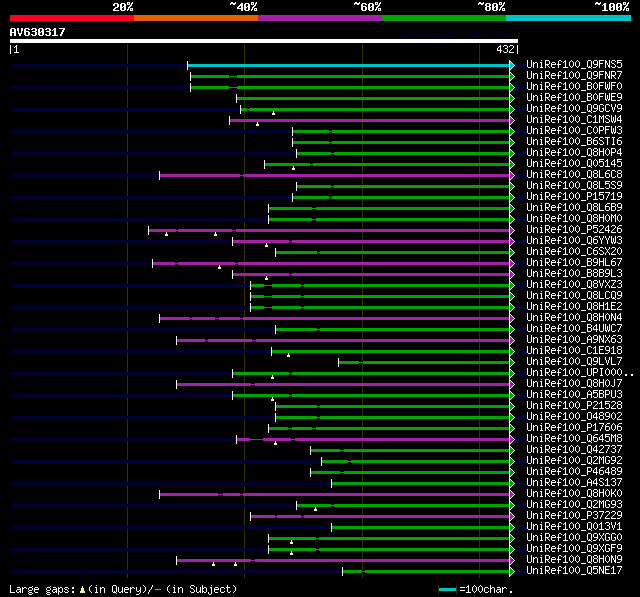Open hit UniRef100_P21528
The width and height of the screenshot is (640, 597).
coord(574,406)
